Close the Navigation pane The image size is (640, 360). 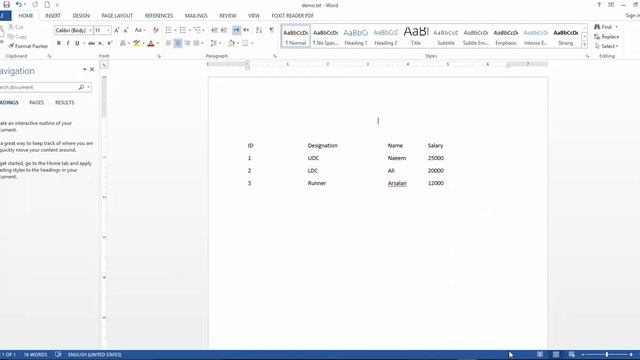(92, 69)
